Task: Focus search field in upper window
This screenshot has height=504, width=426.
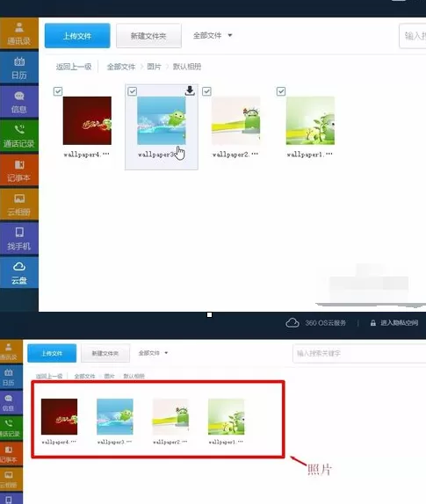Action: (x=413, y=36)
